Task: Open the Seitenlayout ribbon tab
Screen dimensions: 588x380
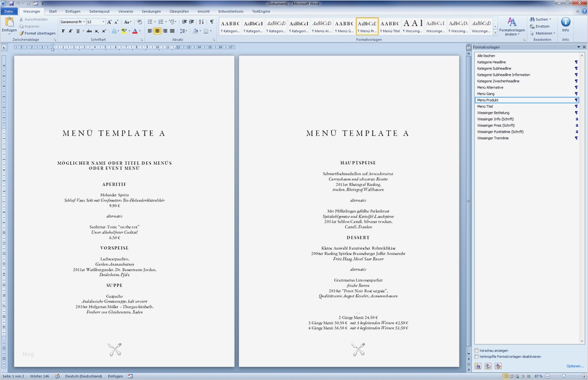Action: point(99,11)
